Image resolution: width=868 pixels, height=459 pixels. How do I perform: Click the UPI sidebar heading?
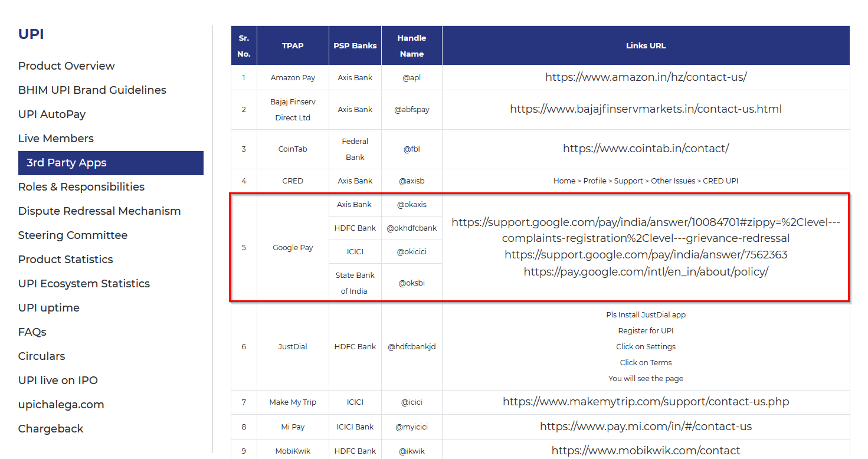[x=31, y=34]
